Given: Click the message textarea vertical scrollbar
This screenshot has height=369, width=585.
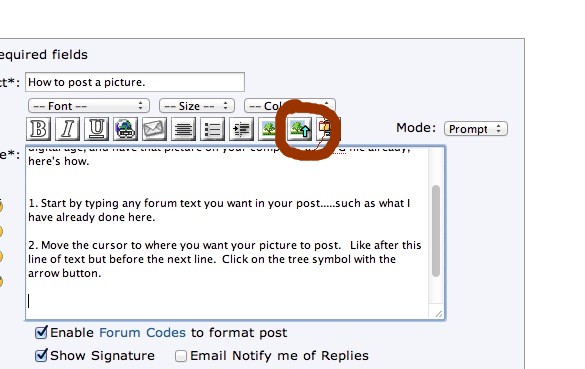Looking at the screenshot, I should point(436,231).
